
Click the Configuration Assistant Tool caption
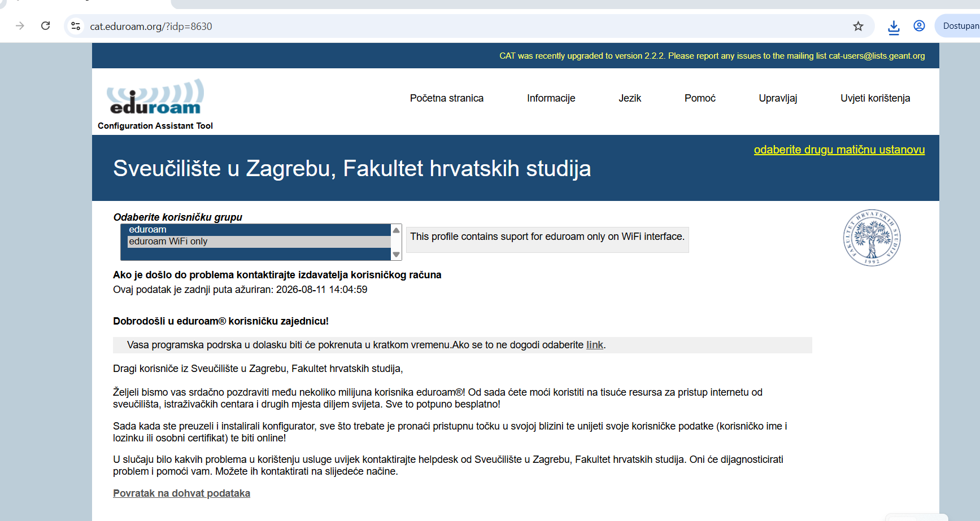[x=155, y=126]
